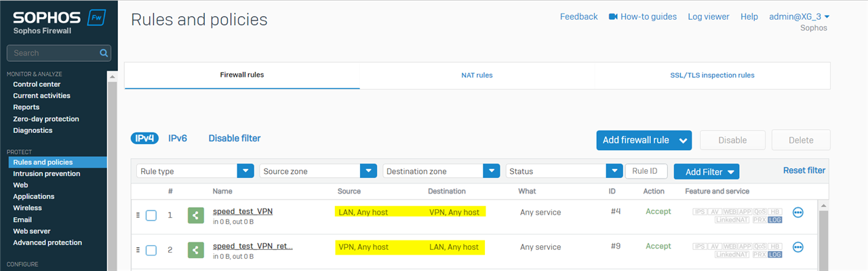Image resolution: width=868 pixels, height=271 pixels.
Task: Open the Firewall rules tab
Action: [x=242, y=75]
